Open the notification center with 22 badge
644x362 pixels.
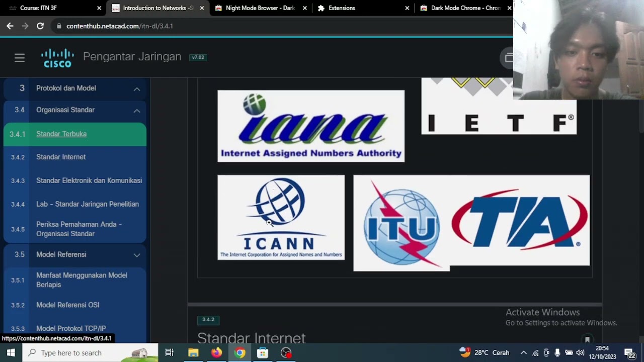pos(630,353)
